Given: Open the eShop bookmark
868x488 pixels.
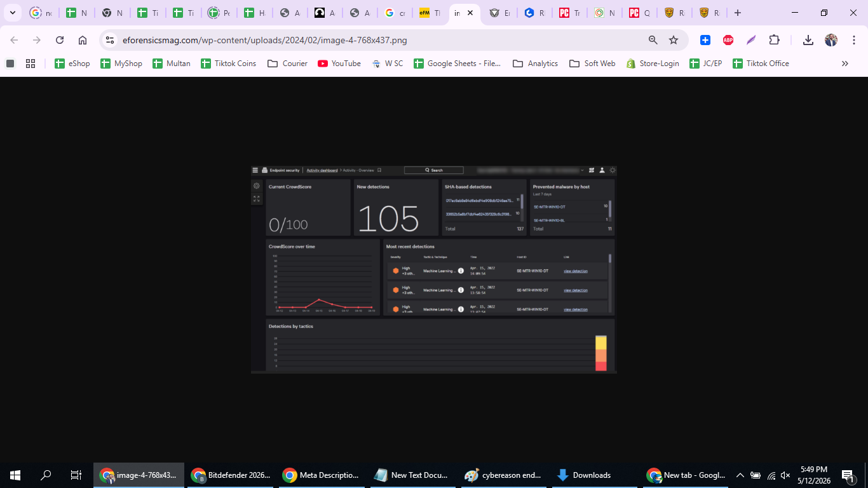Looking at the screenshot, I should coord(72,64).
